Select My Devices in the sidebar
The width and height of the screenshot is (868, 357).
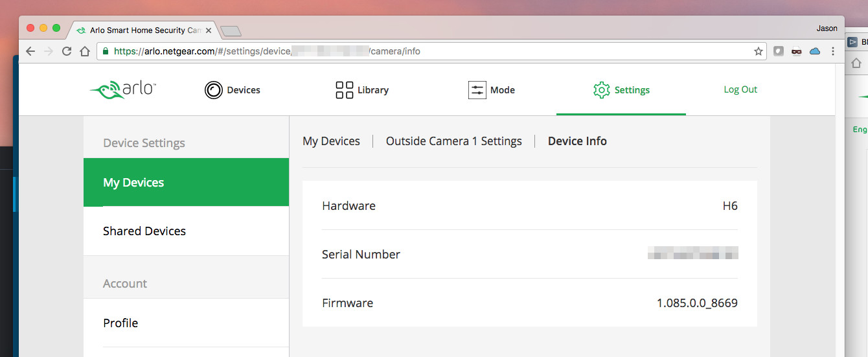pos(186,183)
